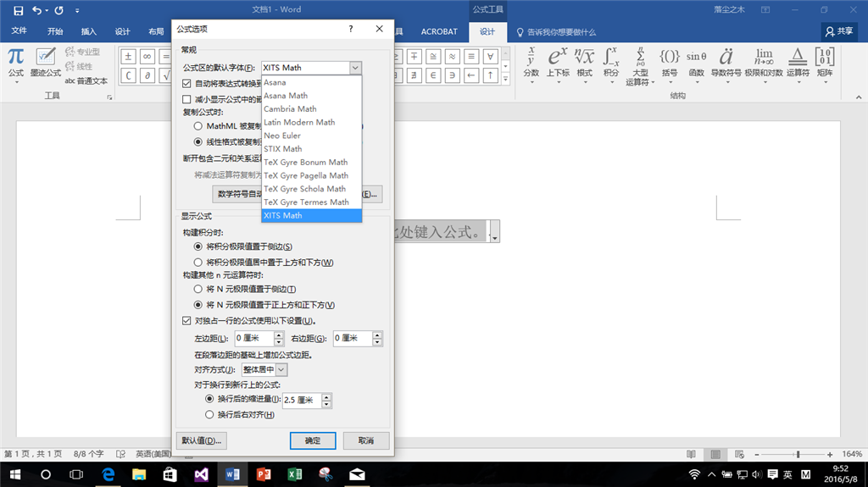Toggle 自动将表达式转换 checkbox
The width and height of the screenshot is (868, 487).
(x=186, y=84)
